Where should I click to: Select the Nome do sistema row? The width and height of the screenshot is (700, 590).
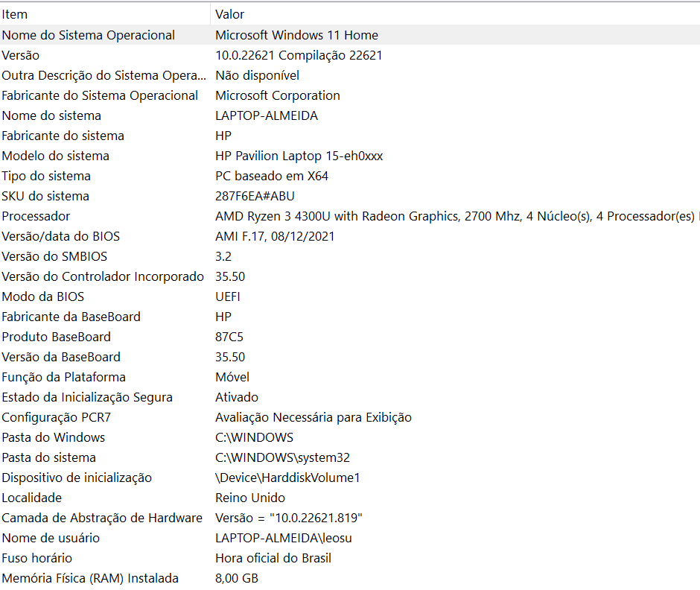tap(350, 115)
